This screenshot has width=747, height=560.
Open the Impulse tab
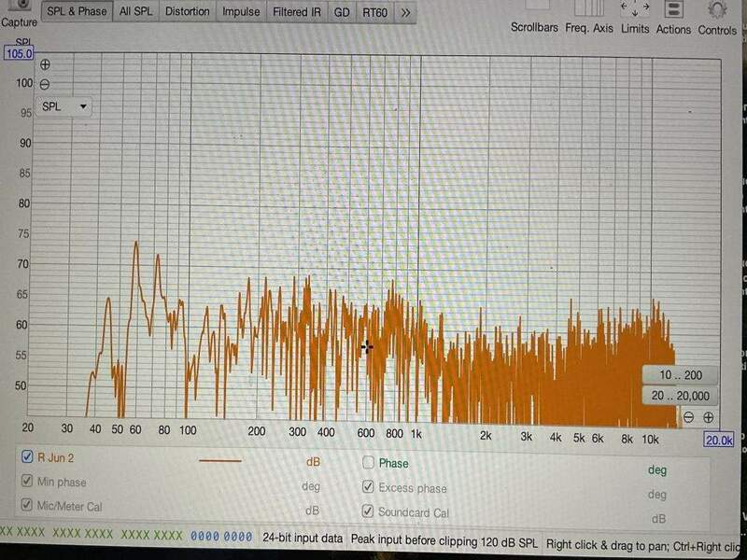pos(241,12)
